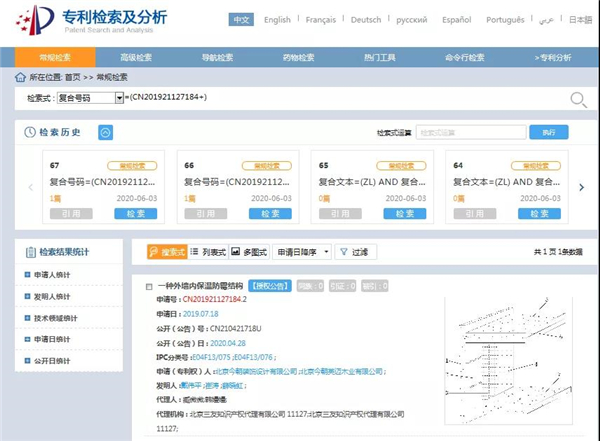Click 检索 on history card 65
The image size is (600, 441).
(x=405, y=214)
